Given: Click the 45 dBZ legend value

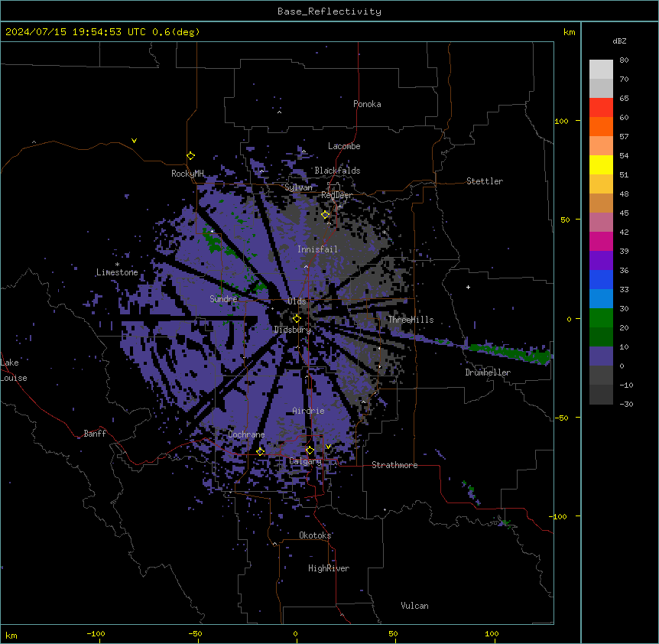Looking at the screenshot, I should [x=624, y=213].
